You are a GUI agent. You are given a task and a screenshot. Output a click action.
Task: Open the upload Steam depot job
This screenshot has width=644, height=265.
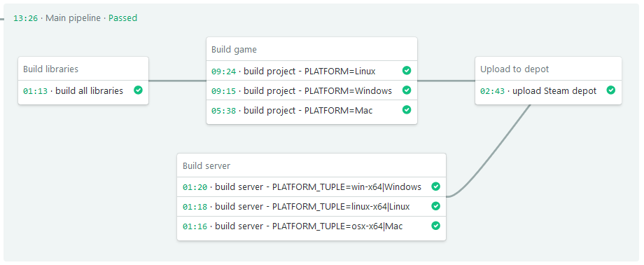[x=548, y=91]
